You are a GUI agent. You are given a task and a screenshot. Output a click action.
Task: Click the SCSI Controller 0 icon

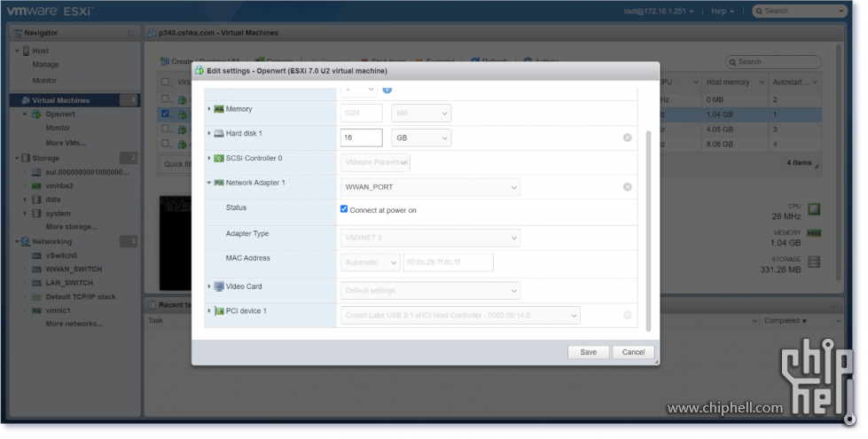click(219, 159)
